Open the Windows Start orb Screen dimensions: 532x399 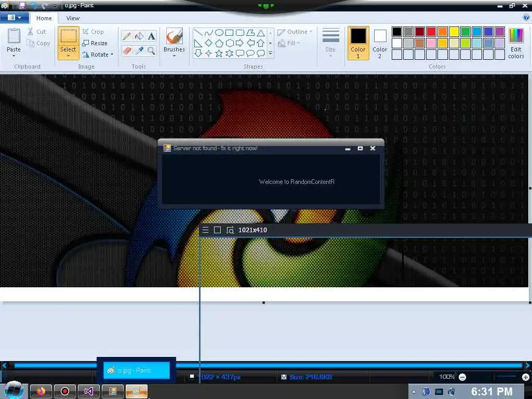(14, 390)
